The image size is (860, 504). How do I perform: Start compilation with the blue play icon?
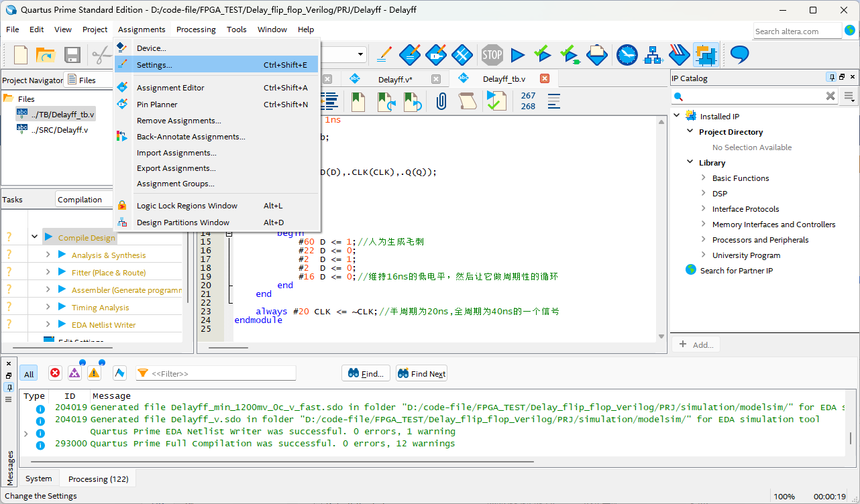pos(517,55)
